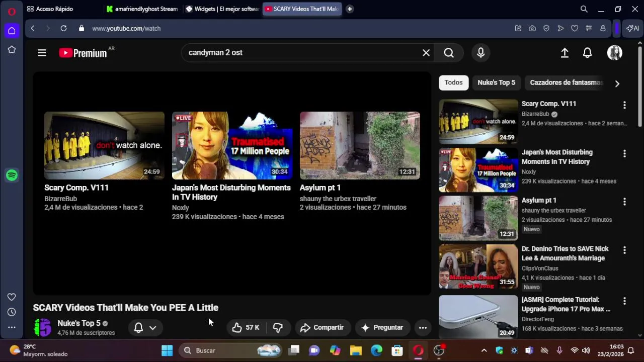This screenshot has width=644, height=362.
Task: Click Noxly channel under sidebar video
Action: tap(529, 172)
